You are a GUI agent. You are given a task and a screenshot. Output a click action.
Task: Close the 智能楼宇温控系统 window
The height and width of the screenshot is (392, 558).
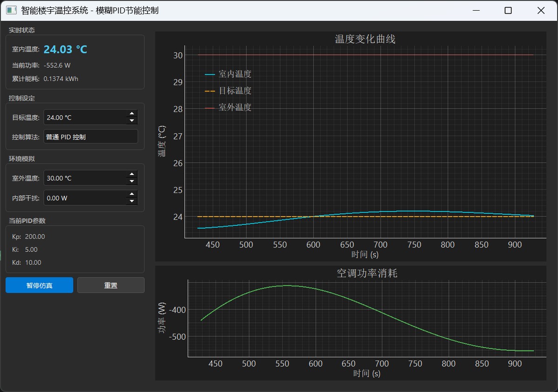click(541, 11)
